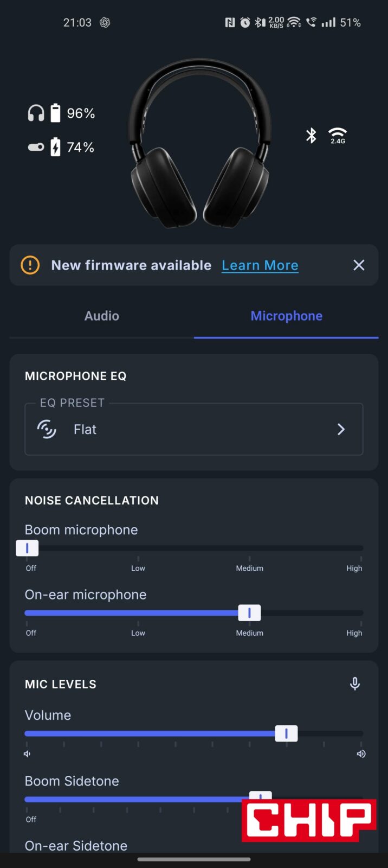
Task: Tap the high volume speaker icon
Action: point(361,754)
